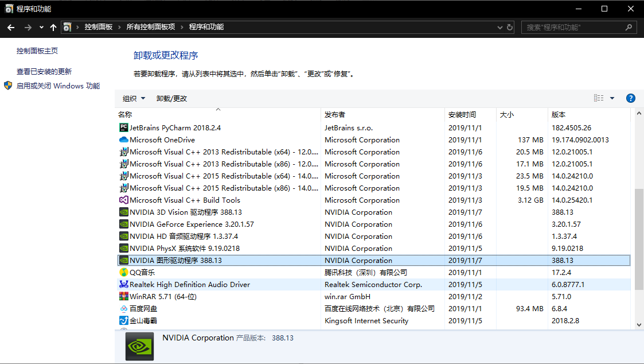Viewport: 644px width, 364px height.
Task: Sort by the 安装时间 column header
Action: click(470, 114)
